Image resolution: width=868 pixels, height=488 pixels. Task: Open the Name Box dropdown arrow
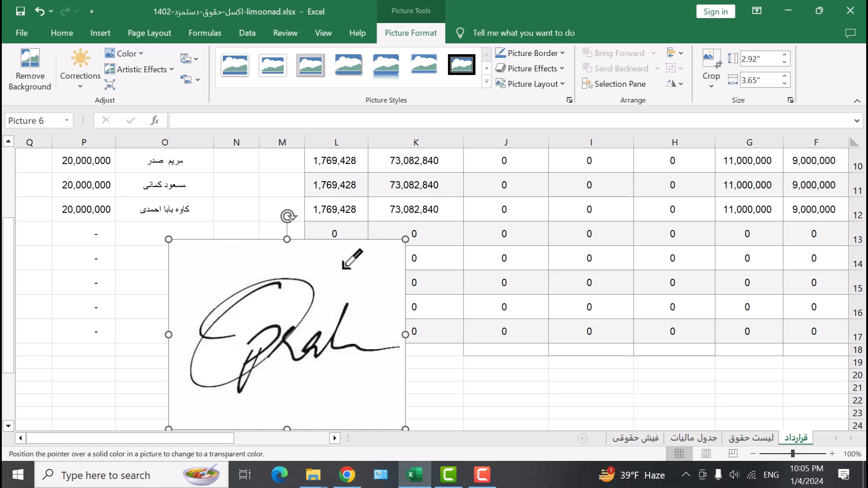click(67, 120)
